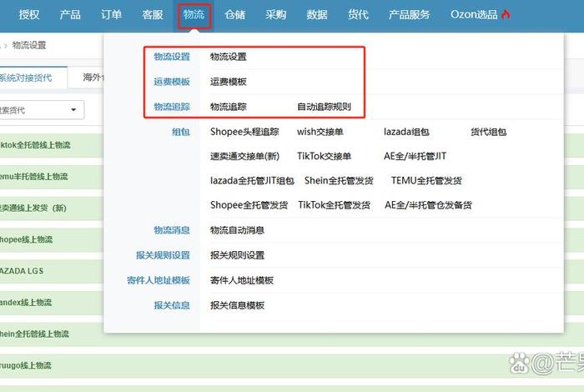
Task: Open Shopee头程追踪 link
Action: [244, 132]
